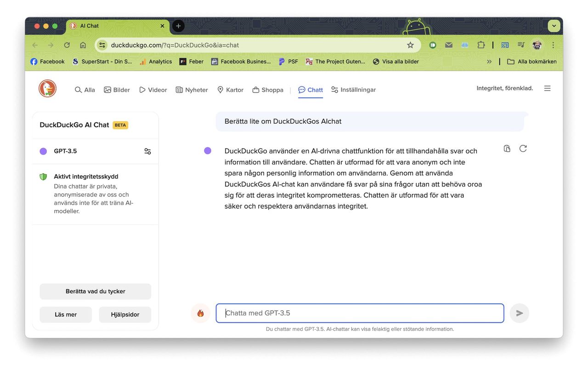Open the Hjälpsidor button
Viewport: 588px width, 371px height.
(x=125, y=315)
